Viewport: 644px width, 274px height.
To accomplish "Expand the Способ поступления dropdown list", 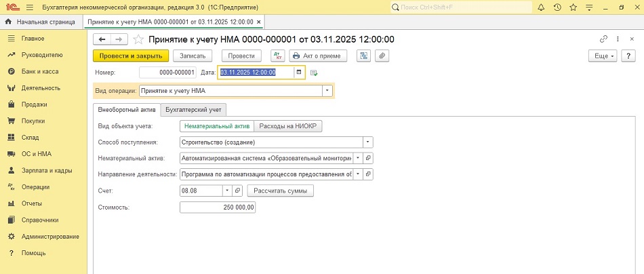I will [x=368, y=142].
